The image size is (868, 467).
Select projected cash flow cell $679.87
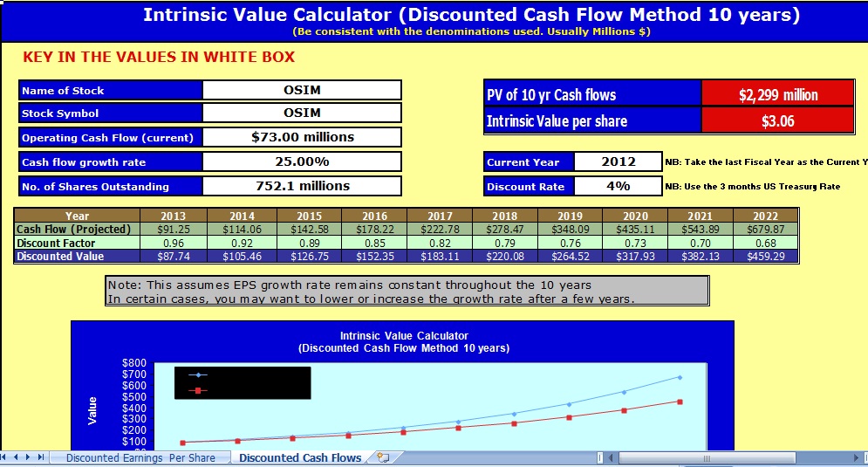click(x=766, y=229)
